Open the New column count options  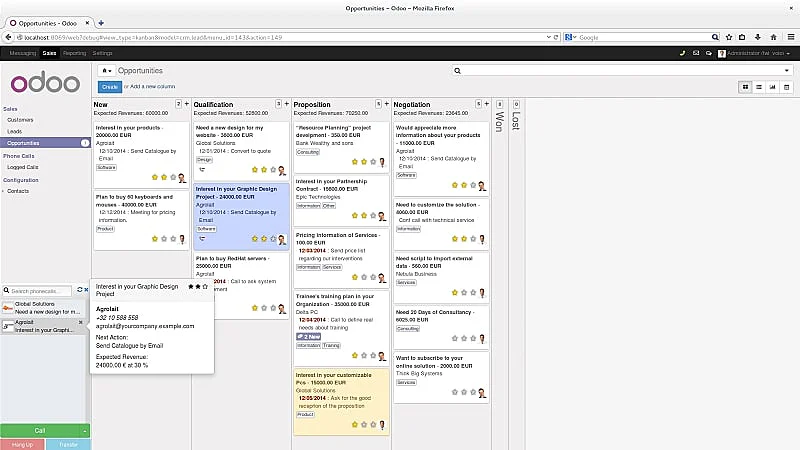[179, 104]
